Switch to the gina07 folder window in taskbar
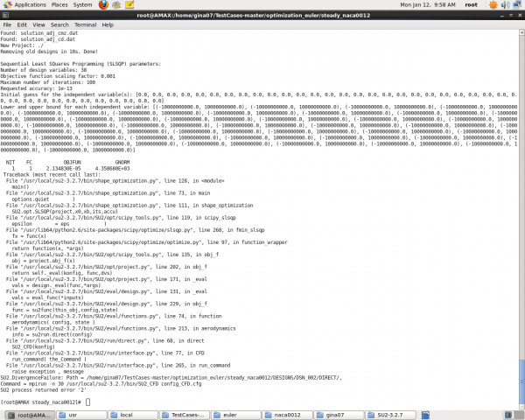Image resolution: width=525 pixels, height=420 pixels. [x=339, y=415]
